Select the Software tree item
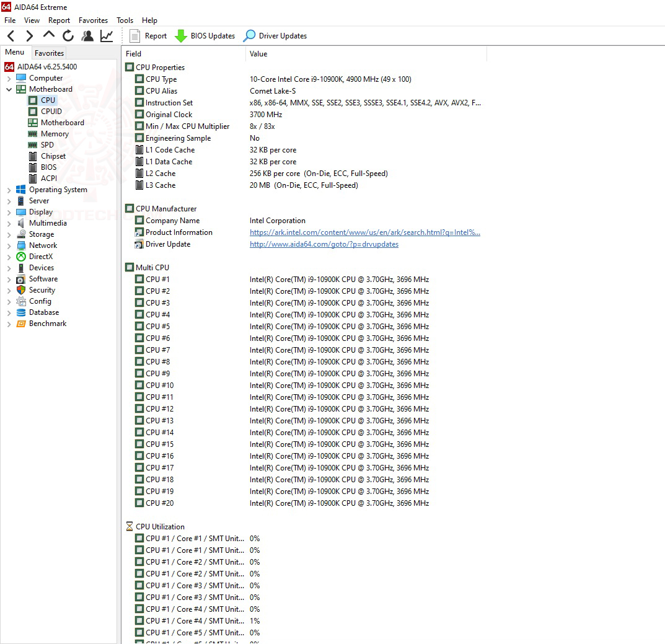 37,279
